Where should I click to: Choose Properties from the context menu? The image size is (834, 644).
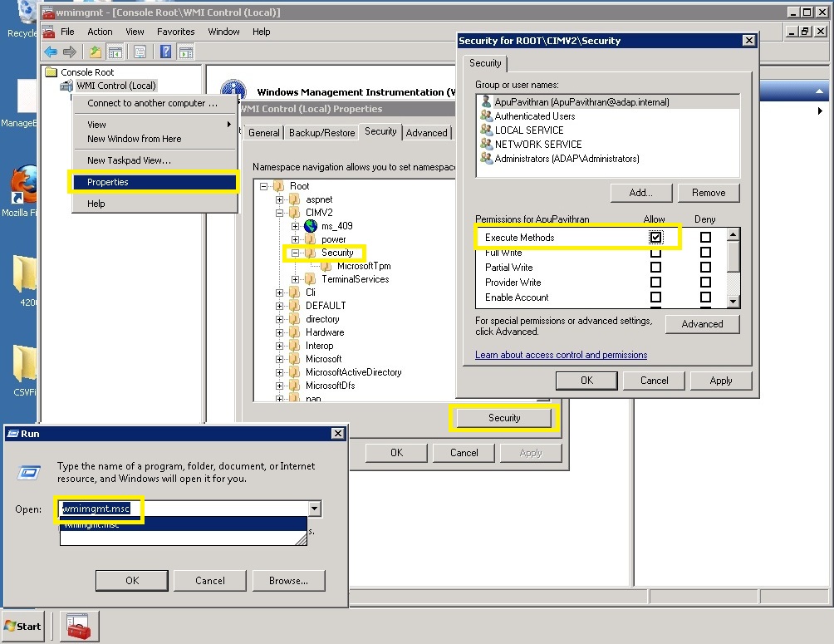108,182
